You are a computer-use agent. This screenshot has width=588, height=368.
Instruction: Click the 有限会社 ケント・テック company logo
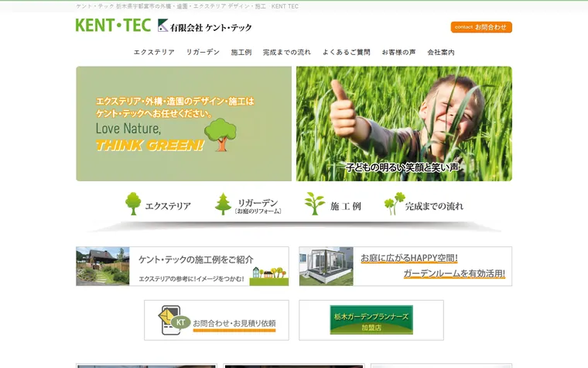coord(205,26)
